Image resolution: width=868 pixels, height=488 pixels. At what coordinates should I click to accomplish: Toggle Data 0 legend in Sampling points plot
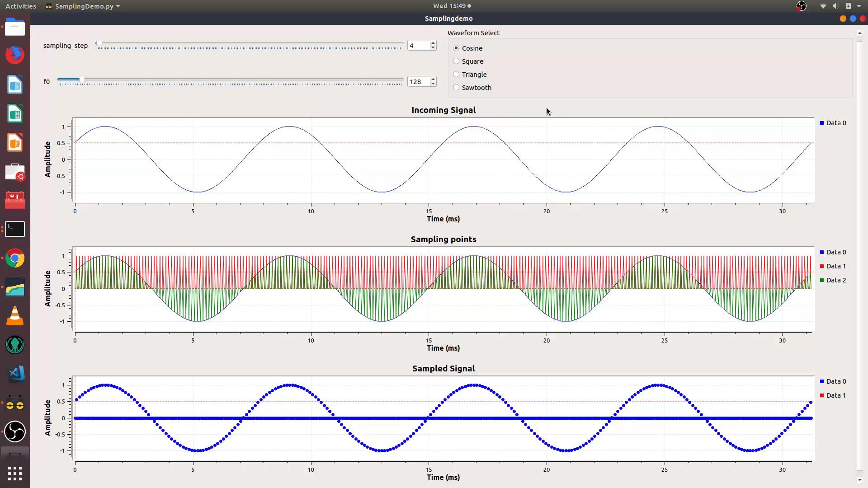coord(833,252)
